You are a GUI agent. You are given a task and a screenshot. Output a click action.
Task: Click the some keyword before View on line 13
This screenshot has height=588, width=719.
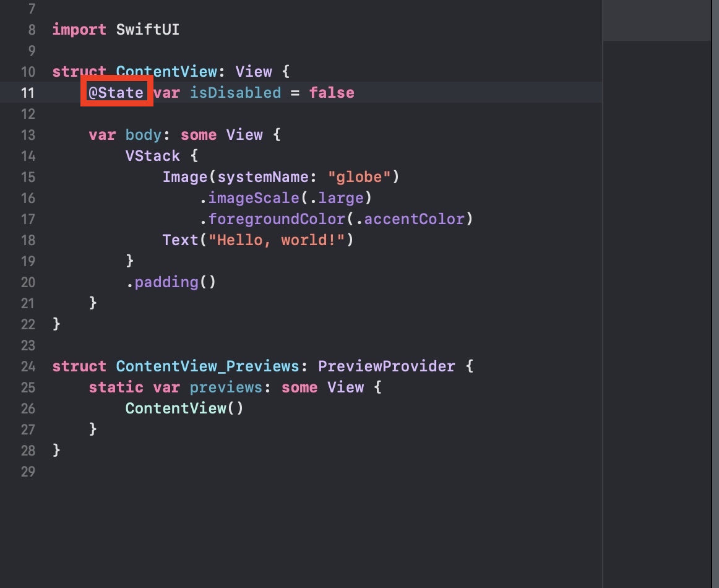pos(199,135)
